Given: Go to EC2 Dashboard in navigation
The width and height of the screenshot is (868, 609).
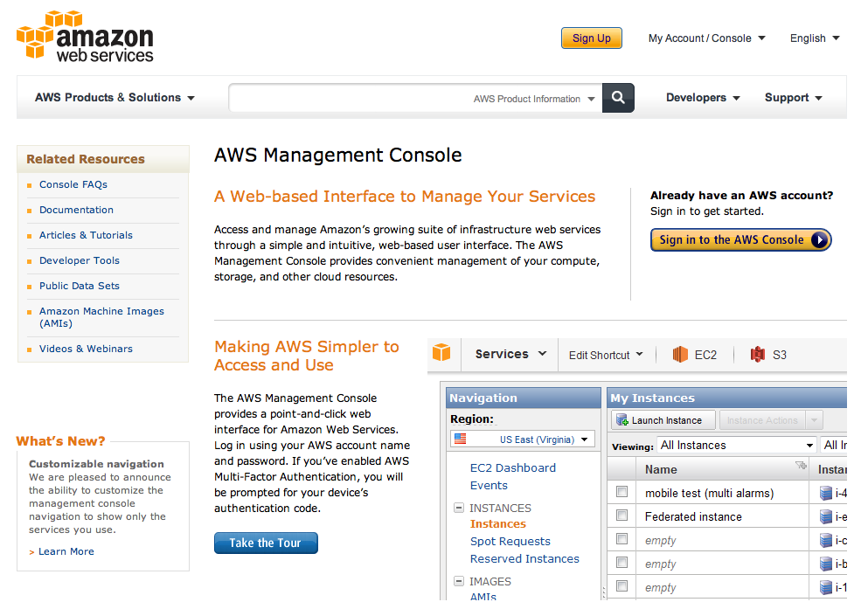Looking at the screenshot, I should click(x=512, y=468).
